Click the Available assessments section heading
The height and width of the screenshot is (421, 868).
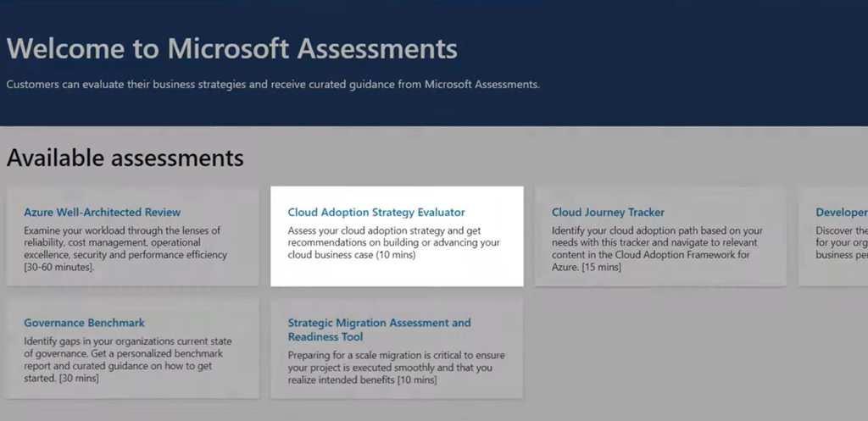click(125, 158)
